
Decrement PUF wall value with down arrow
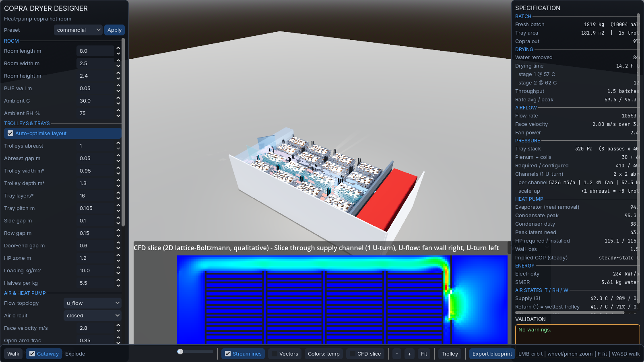118,91
